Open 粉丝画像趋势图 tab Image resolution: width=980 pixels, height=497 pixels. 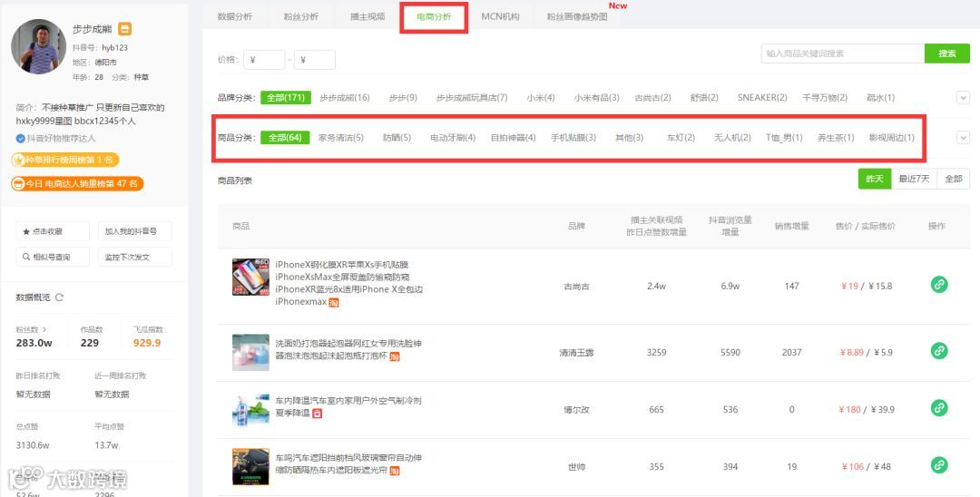(577, 17)
